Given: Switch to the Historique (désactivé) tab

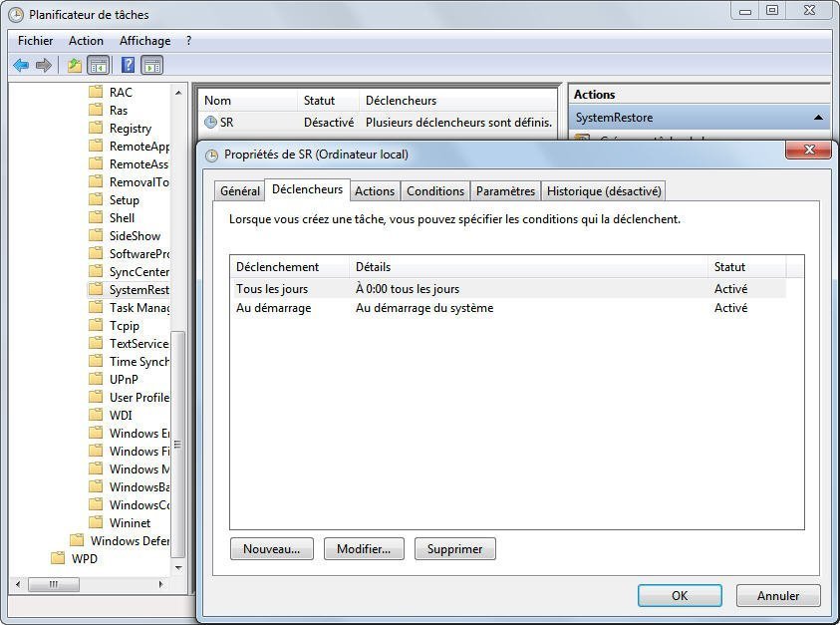Looking at the screenshot, I should [x=604, y=191].
